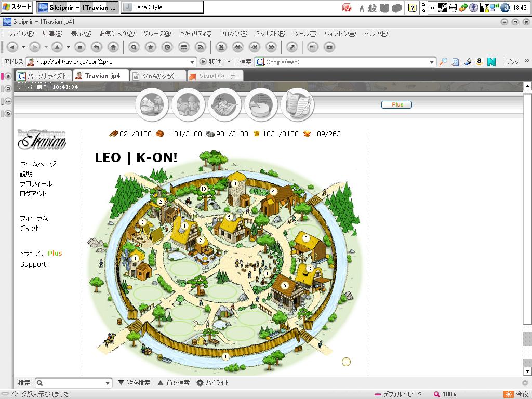
Task: Click the highlighter pen icon beside search box
Action: (x=468, y=62)
